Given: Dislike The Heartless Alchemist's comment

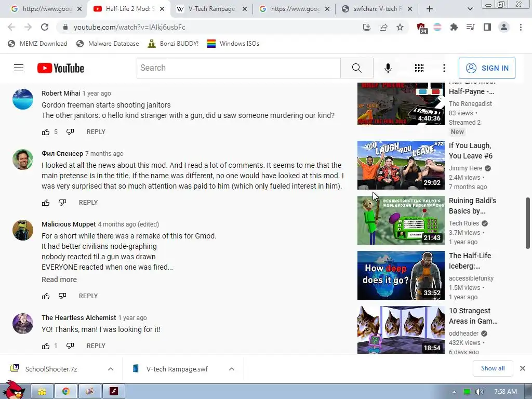Looking at the screenshot, I should click(x=70, y=346).
